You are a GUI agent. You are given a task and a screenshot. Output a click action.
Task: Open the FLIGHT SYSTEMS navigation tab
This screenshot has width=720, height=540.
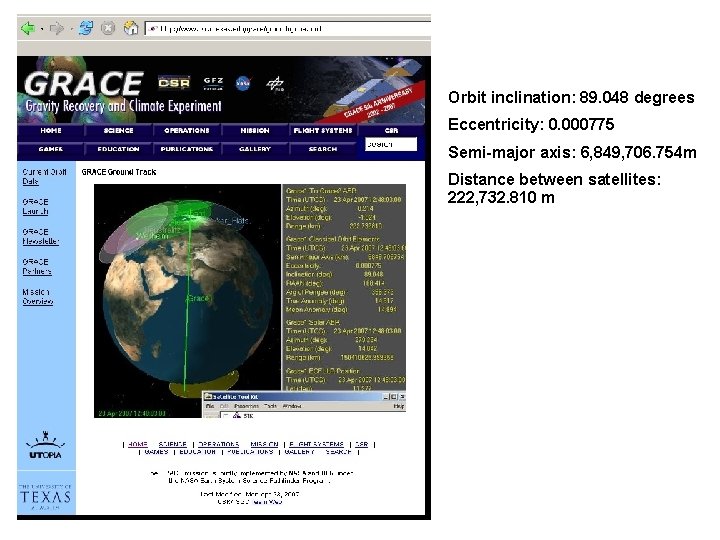tap(323, 131)
